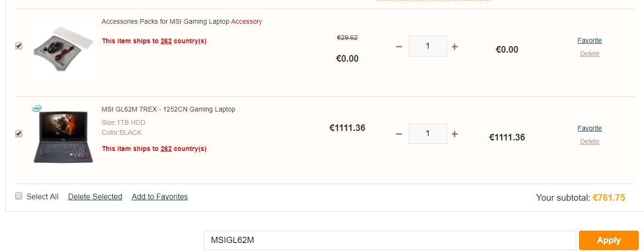Tick the Select All checkbox
Screen dimensions: 644x252
[19, 196]
